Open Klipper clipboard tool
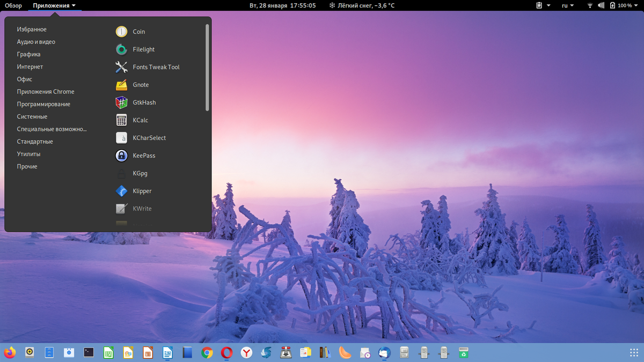Viewport: 644px width, 362px height. click(x=122, y=191)
